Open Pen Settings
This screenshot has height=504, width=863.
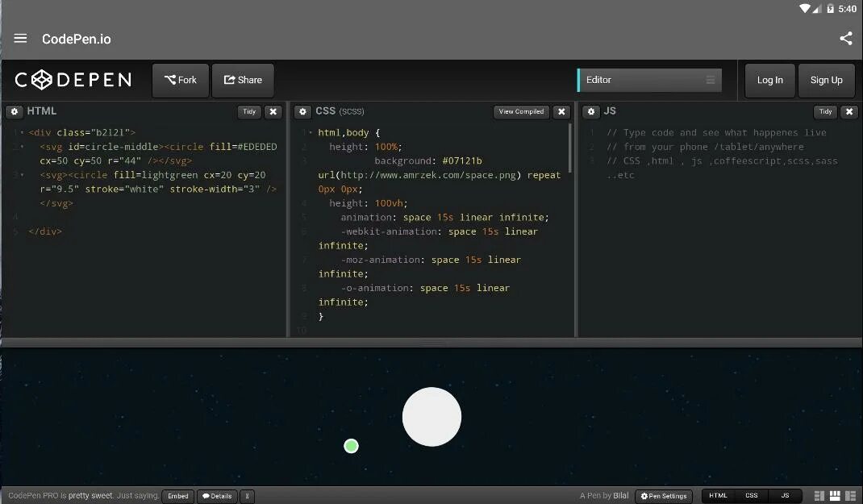[x=664, y=496]
